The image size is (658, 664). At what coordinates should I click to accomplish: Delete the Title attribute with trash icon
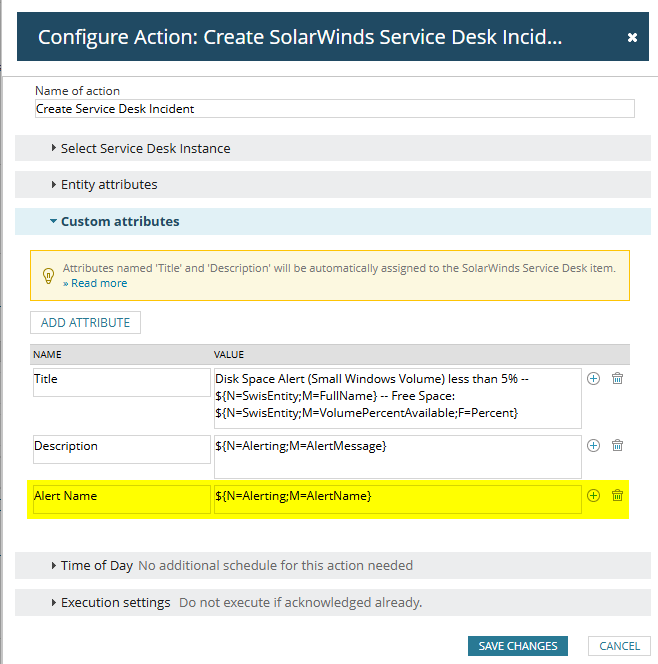[x=618, y=379]
